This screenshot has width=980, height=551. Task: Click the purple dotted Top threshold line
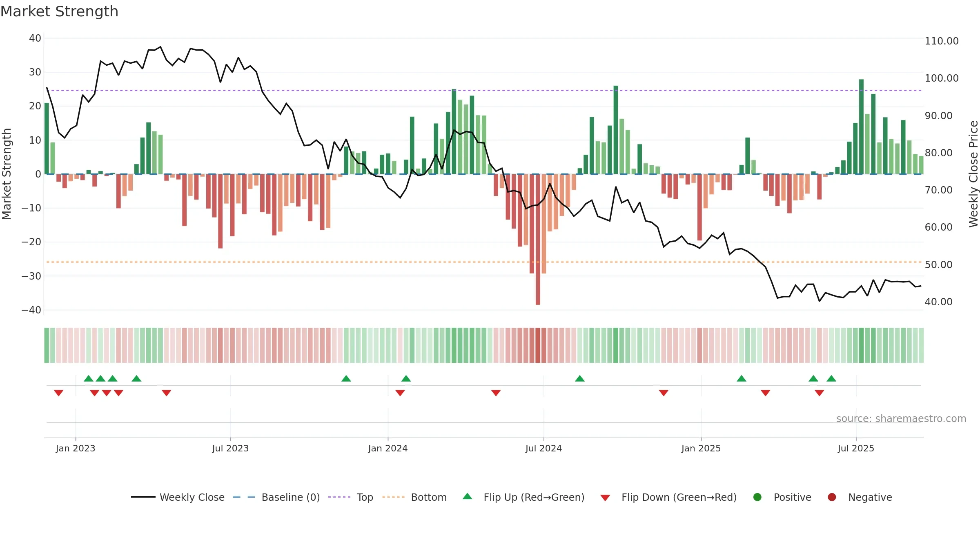[x=484, y=90]
